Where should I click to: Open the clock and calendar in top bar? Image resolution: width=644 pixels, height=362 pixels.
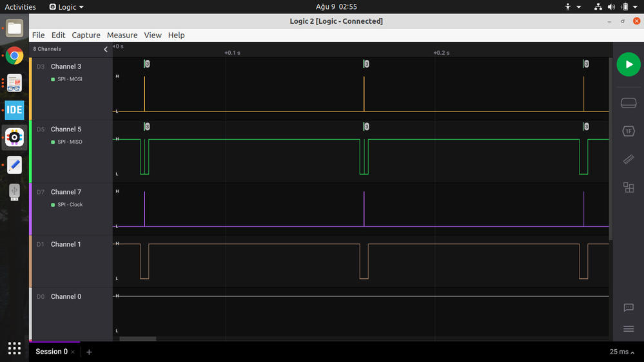336,7
